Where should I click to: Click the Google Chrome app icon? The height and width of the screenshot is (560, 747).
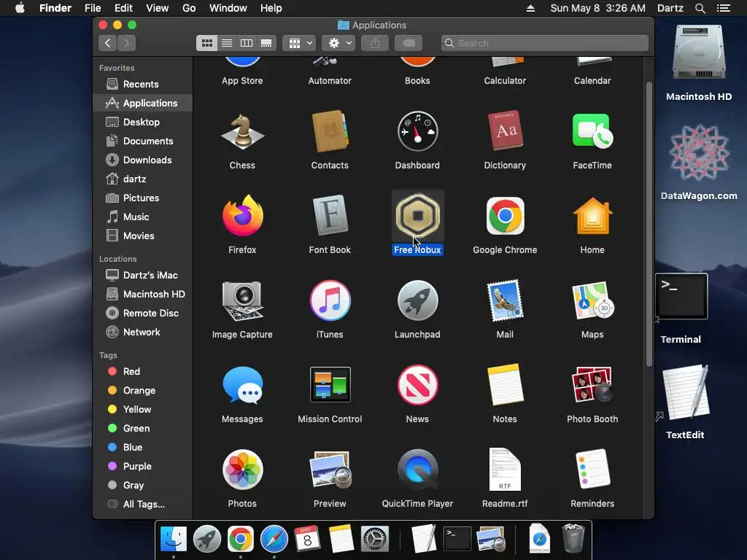coord(505,216)
